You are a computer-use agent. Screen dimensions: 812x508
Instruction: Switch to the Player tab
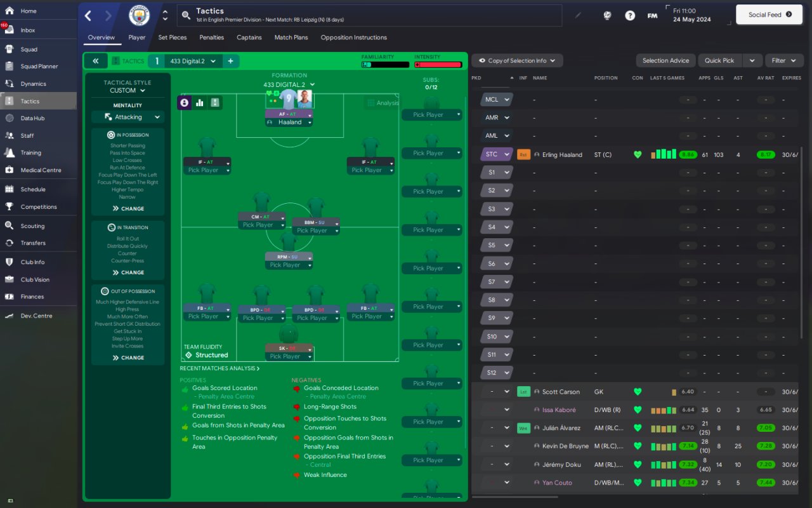(x=137, y=37)
